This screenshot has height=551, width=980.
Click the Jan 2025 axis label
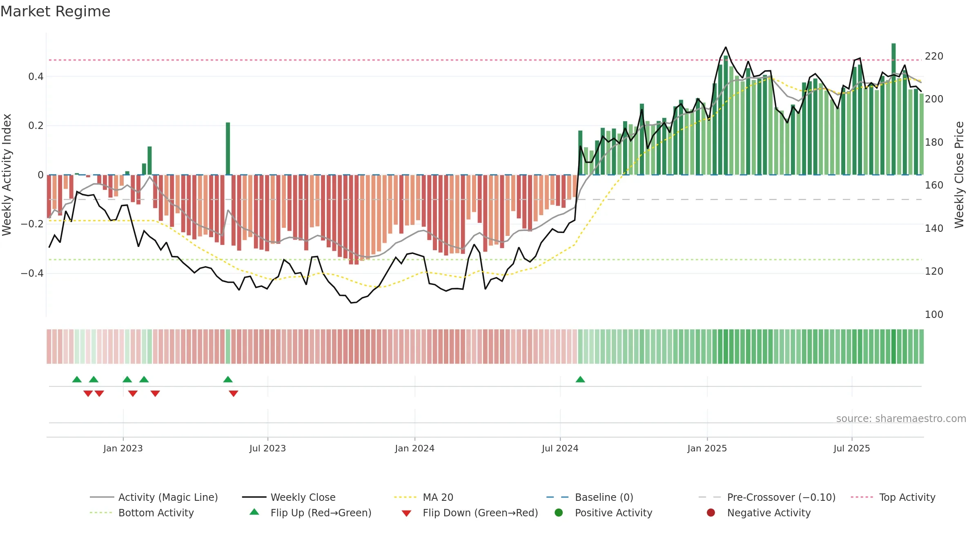pyautogui.click(x=707, y=448)
